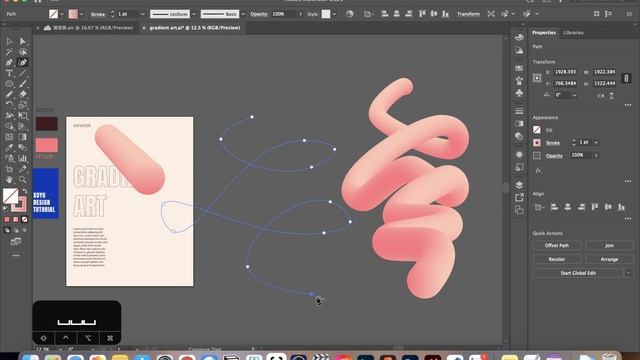Screen dimensions: 640x360
Task: Select the Eyedropper tool
Action: pyautogui.click(x=9, y=147)
